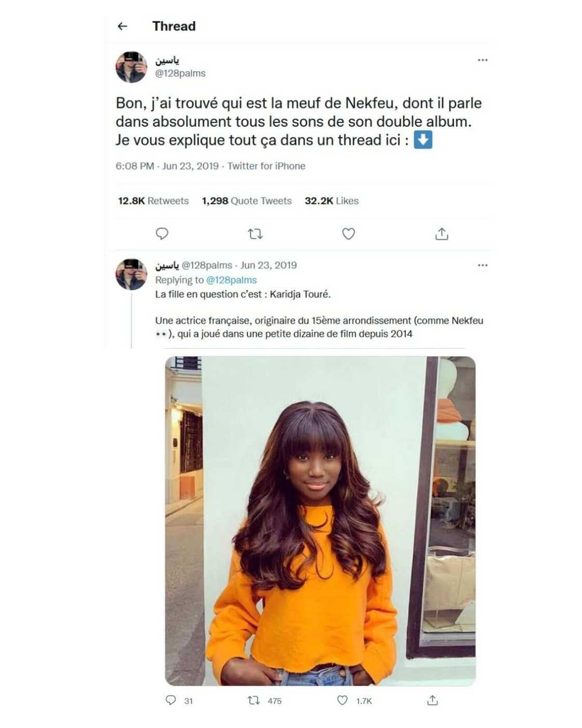Like the reply with 1.7K likes
Screen dimensions: 582x728
pyautogui.click(x=342, y=700)
